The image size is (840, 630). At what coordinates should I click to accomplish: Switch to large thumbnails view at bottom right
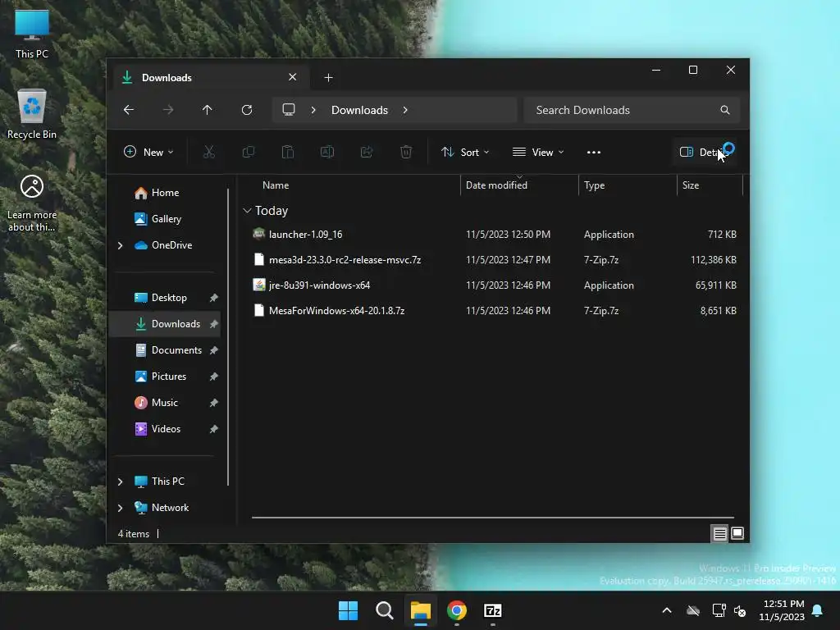point(737,533)
